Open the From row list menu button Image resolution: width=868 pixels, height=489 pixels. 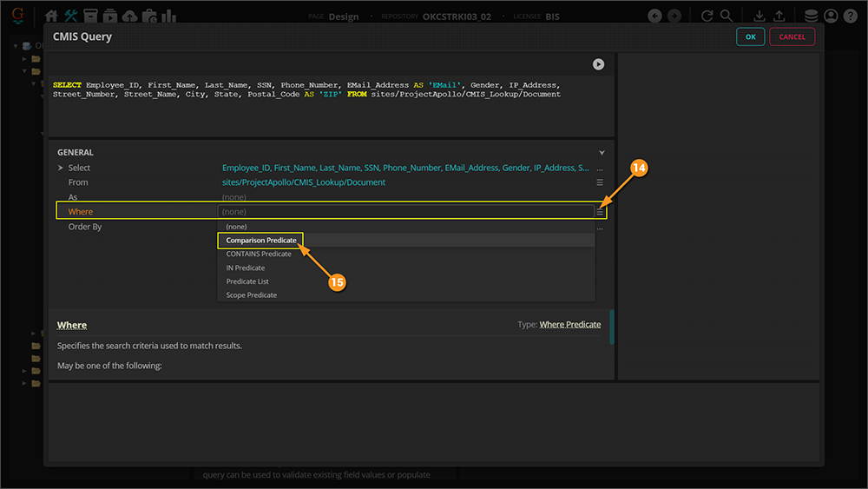click(x=599, y=182)
